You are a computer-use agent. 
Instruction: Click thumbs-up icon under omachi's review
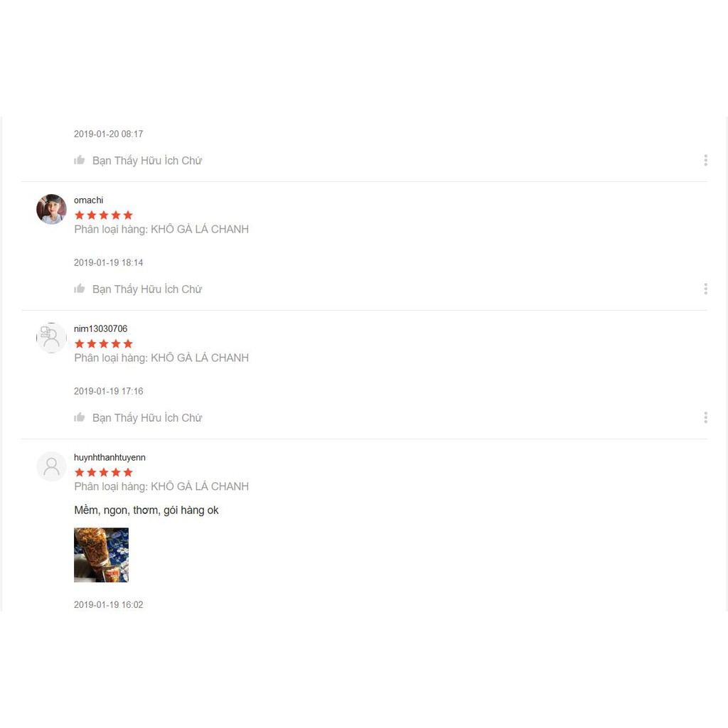tap(80, 289)
